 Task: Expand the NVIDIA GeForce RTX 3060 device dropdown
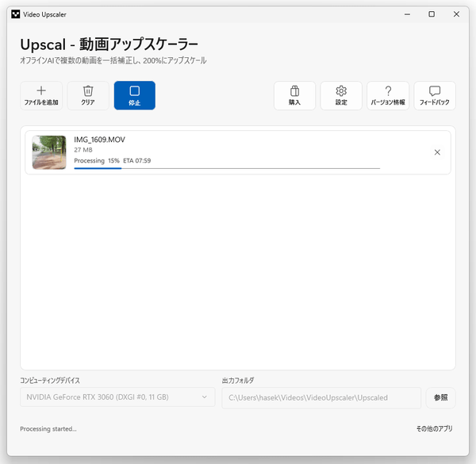[x=117, y=397]
